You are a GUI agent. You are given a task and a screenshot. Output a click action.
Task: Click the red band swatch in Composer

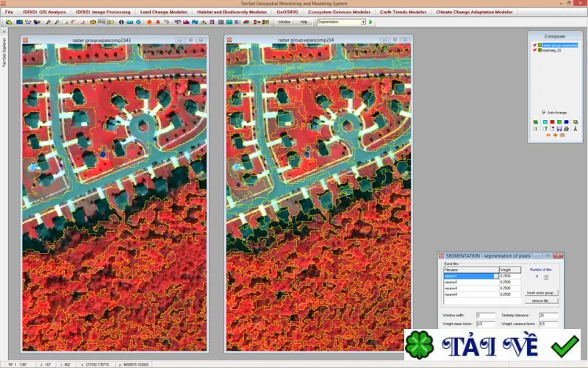pos(552,122)
